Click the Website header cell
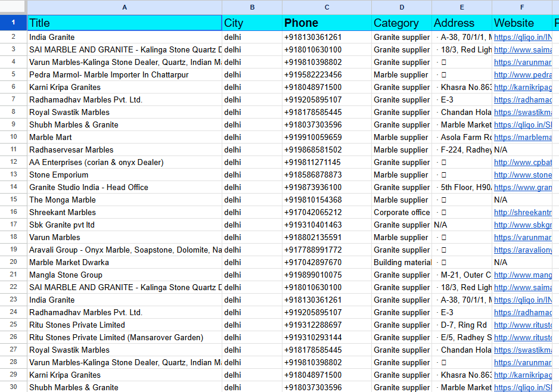559x392 pixels. coord(522,23)
